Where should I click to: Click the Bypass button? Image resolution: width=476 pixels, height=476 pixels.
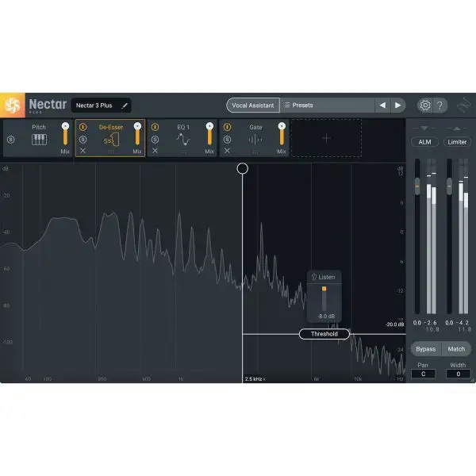tap(426, 349)
